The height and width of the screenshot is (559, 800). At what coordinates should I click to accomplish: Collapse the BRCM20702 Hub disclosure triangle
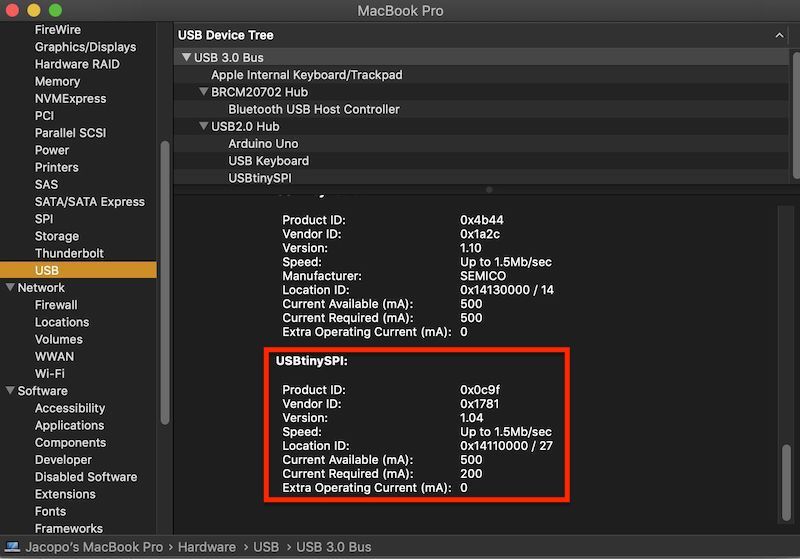point(204,92)
